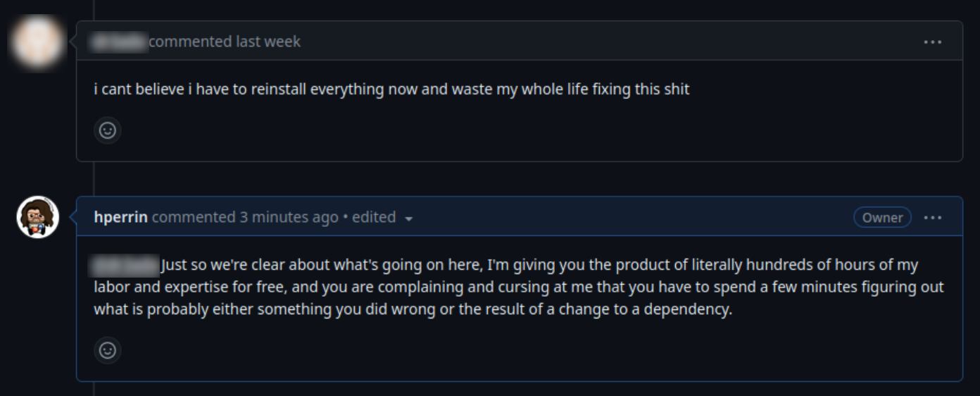The height and width of the screenshot is (396, 980).
Task: Open emoji reaction picker on first comment
Action: click(x=107, y=130)
